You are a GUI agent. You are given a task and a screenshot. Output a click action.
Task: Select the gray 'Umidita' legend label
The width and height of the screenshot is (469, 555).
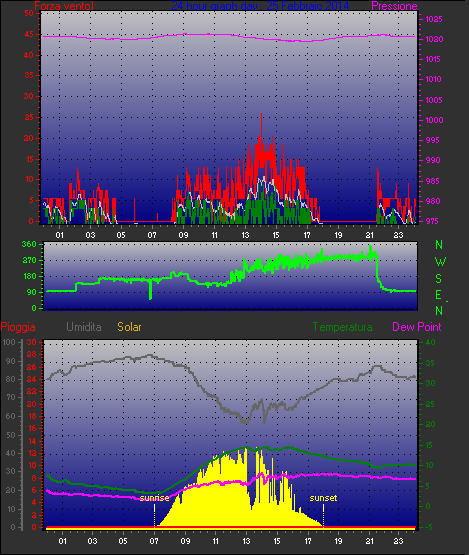click(84, 327)
